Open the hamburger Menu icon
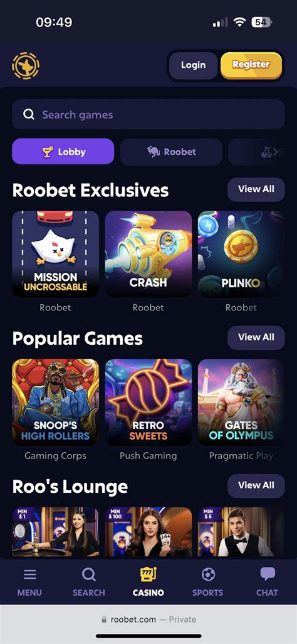 click(29, 574)
